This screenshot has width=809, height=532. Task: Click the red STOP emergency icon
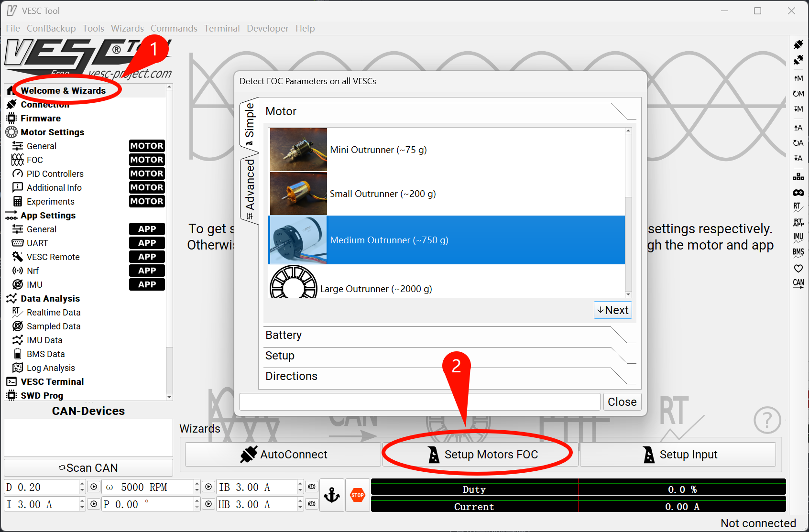click(358, 495)
